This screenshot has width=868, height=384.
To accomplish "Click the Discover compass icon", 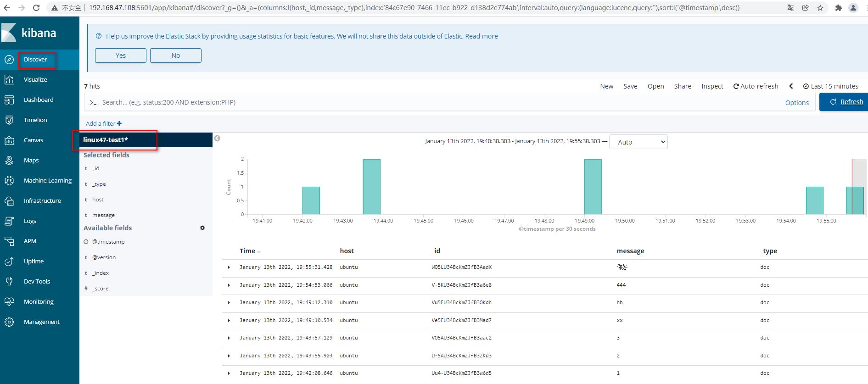I will click(9, 60).
